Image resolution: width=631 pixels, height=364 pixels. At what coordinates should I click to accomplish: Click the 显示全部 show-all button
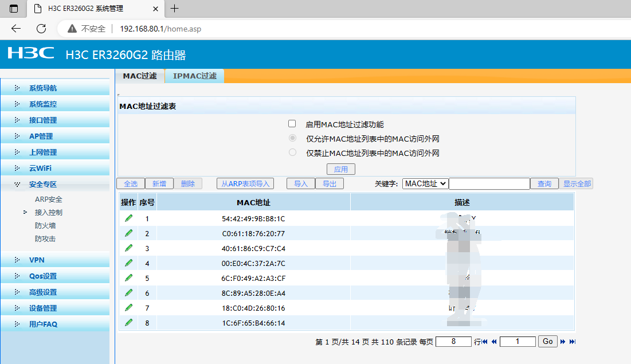pos(577,183)
